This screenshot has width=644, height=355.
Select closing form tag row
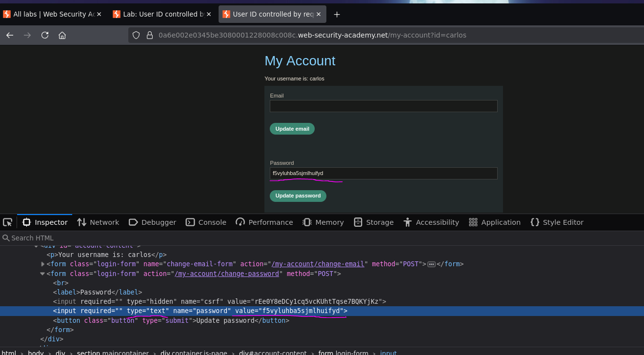pos(322,330)
